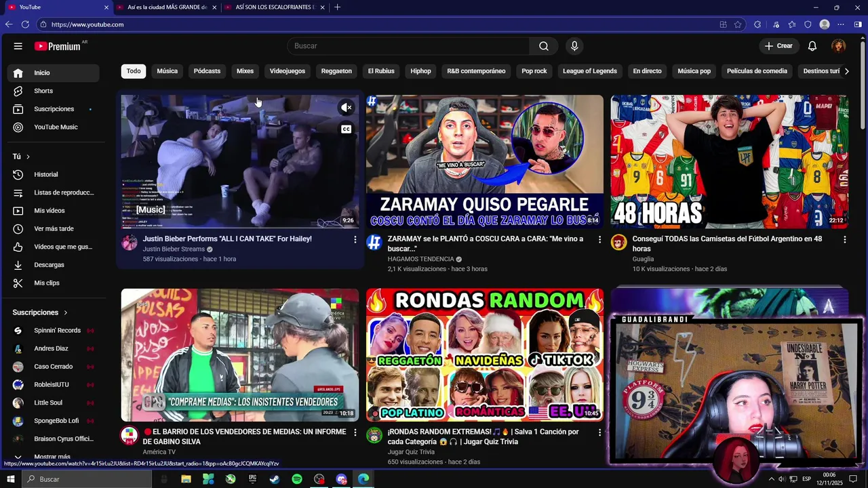Click the search magnifier button
This screenshot has height=488, width=868.
click(x=544, y=46)
